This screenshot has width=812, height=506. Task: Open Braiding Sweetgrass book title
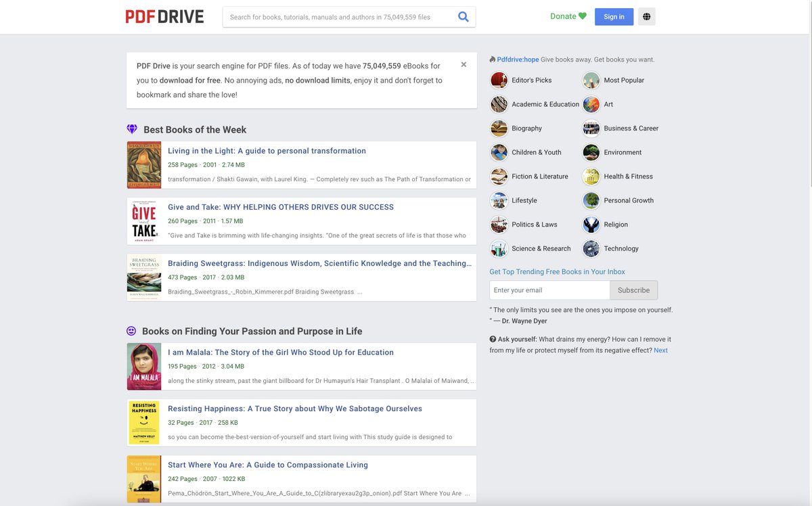(x=319, y=263)
